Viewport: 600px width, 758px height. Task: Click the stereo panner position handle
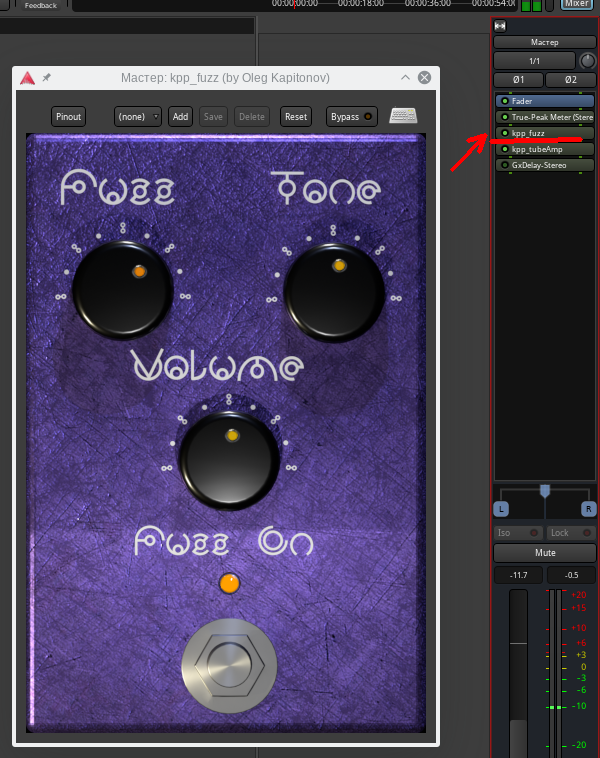tap(545, 491)
